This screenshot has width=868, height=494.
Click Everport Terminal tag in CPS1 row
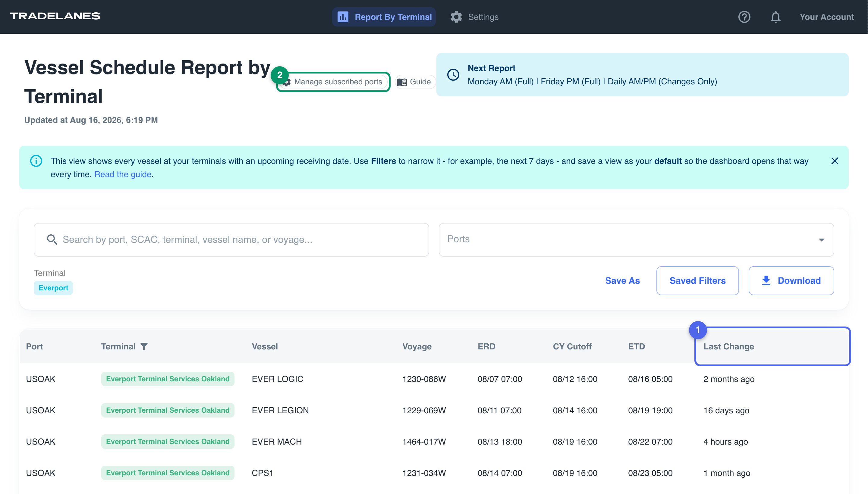tap(168, 473)
